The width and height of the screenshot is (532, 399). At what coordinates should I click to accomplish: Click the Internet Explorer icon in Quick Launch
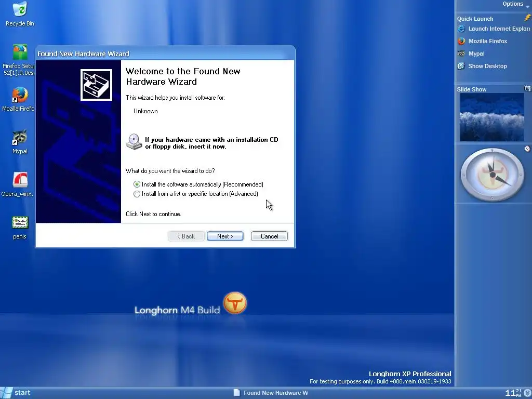[x=461, y=29]
